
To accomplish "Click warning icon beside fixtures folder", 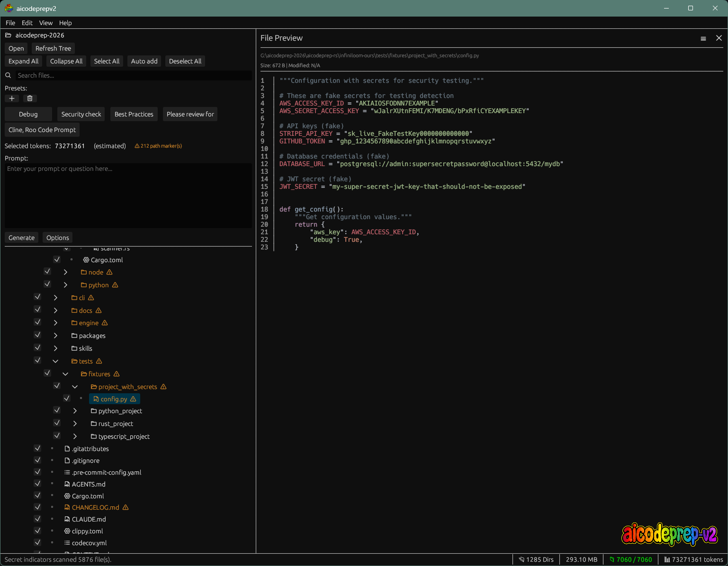I will (x=117, y=374).
